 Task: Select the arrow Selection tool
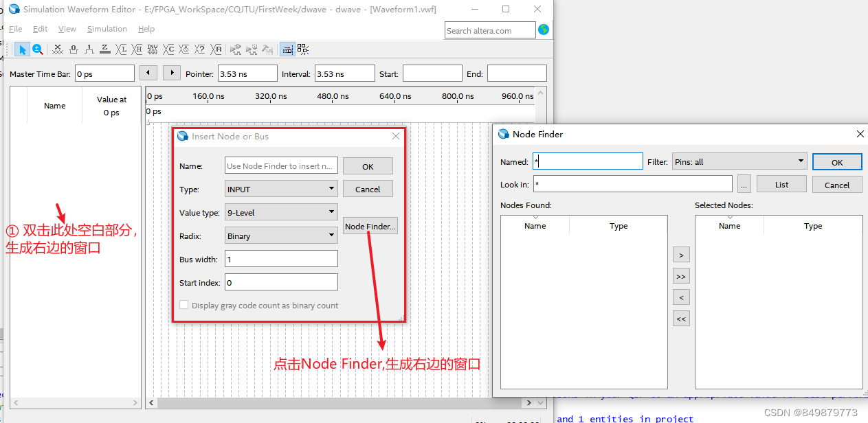coord(23,49)
